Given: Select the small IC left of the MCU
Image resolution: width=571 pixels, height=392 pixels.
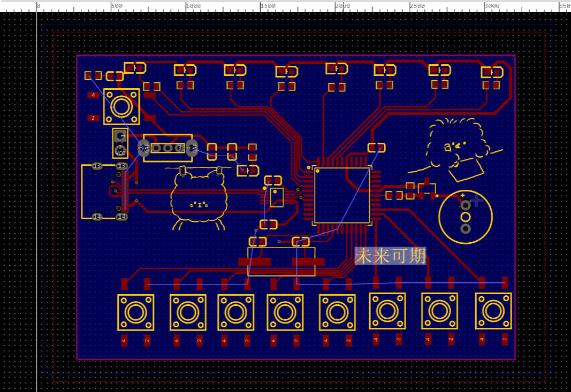Looking at the screenshot, I should pos(277,198).
